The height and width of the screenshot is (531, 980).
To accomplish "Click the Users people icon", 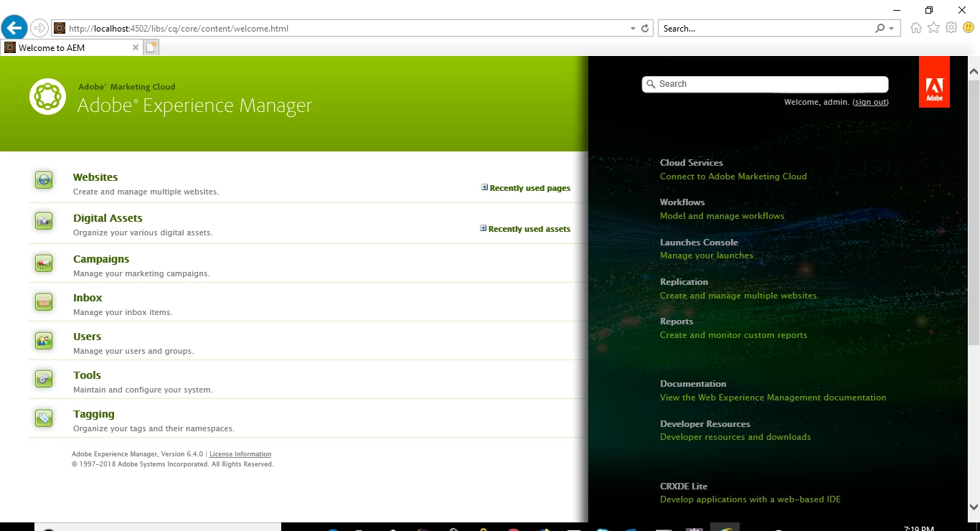I will pos(44,341).
